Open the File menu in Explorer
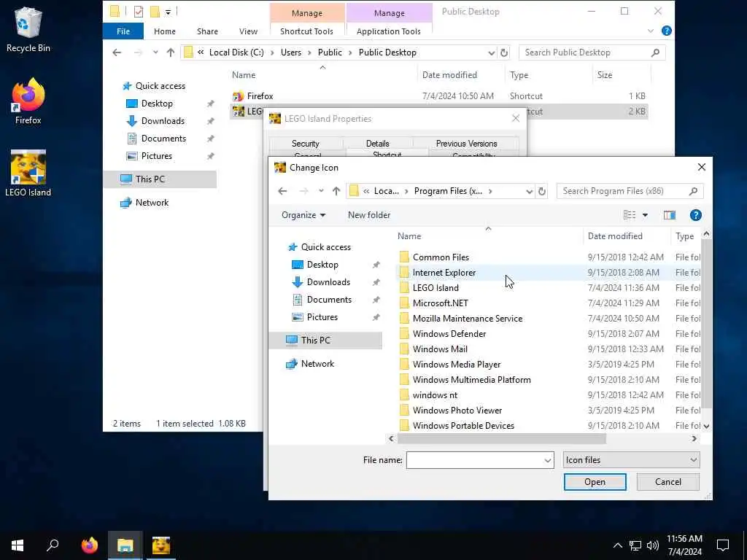 123,31
